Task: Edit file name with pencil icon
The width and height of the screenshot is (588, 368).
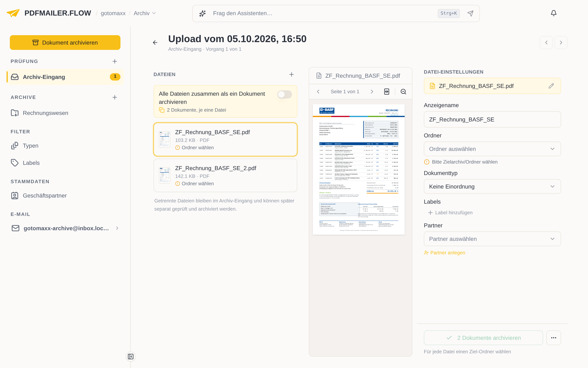Action: coord(551,86)
